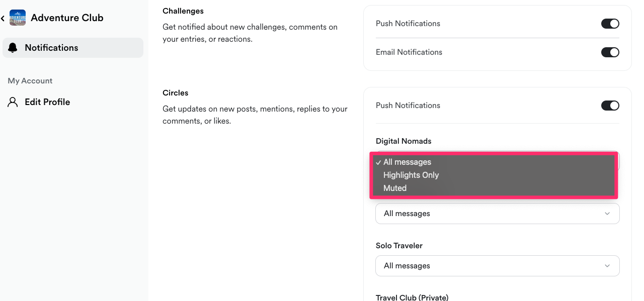Choose Highlights Only from the open list
Image resolution: width=644 pixels, height=301 pixels.
pyautogui.click(x=411, y=175)
